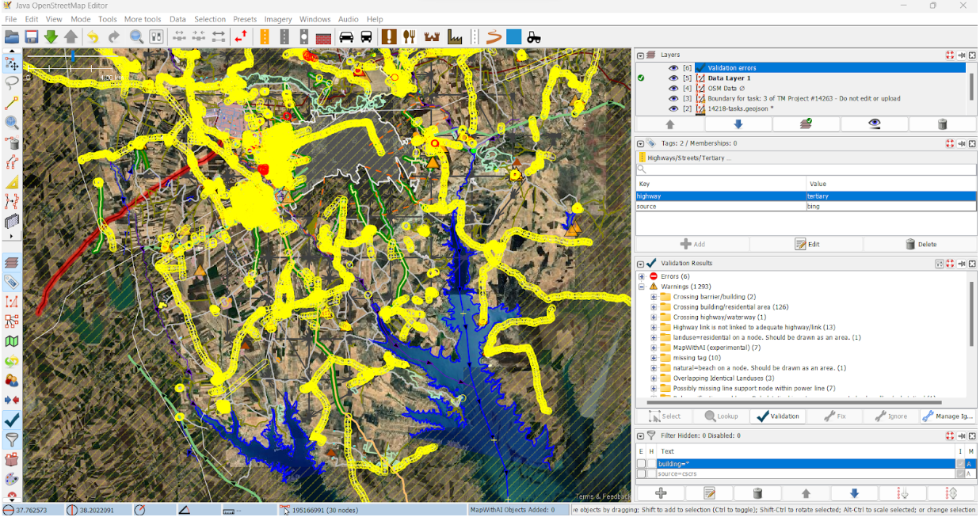Expand the missing tag (10) folder
The image size is (980, 517).
point(654,358)
